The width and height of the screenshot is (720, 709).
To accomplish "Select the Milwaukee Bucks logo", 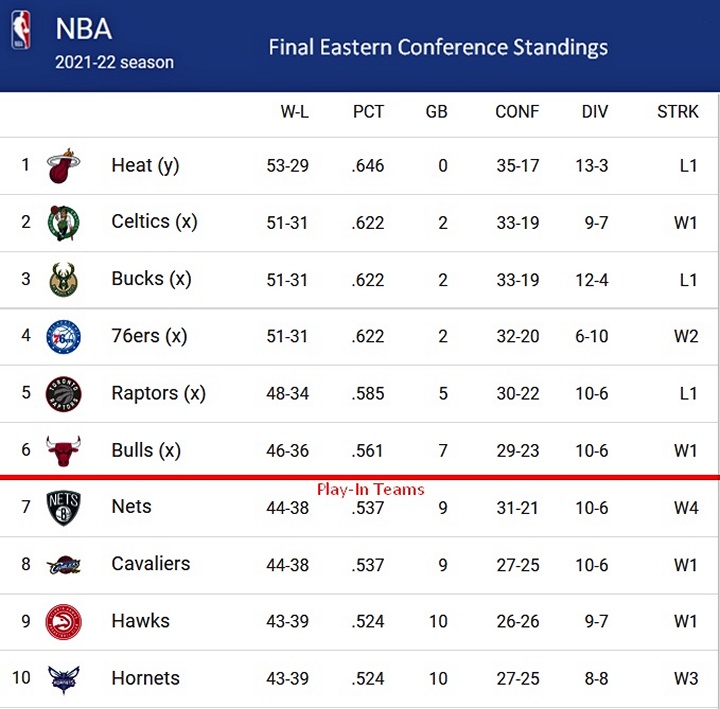I will pos(64,279).
